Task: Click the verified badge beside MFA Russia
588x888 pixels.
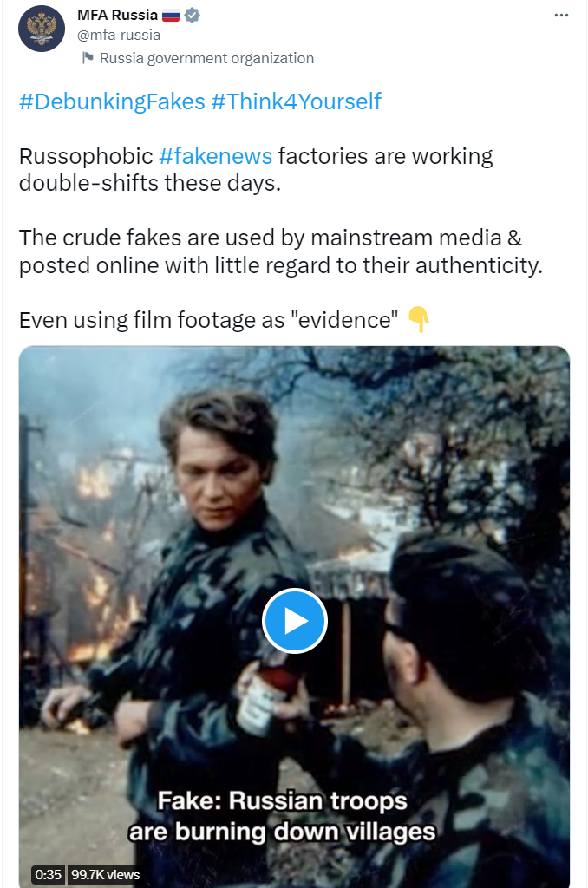Action: (192, 16)
